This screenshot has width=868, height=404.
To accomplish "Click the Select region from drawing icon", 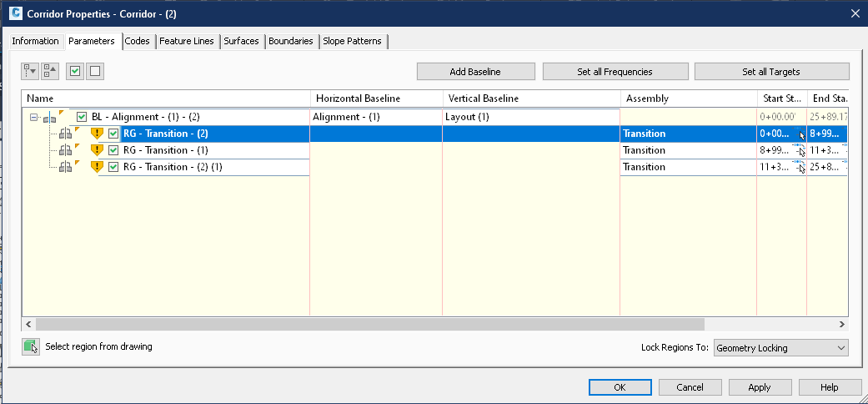I will 31,347.
